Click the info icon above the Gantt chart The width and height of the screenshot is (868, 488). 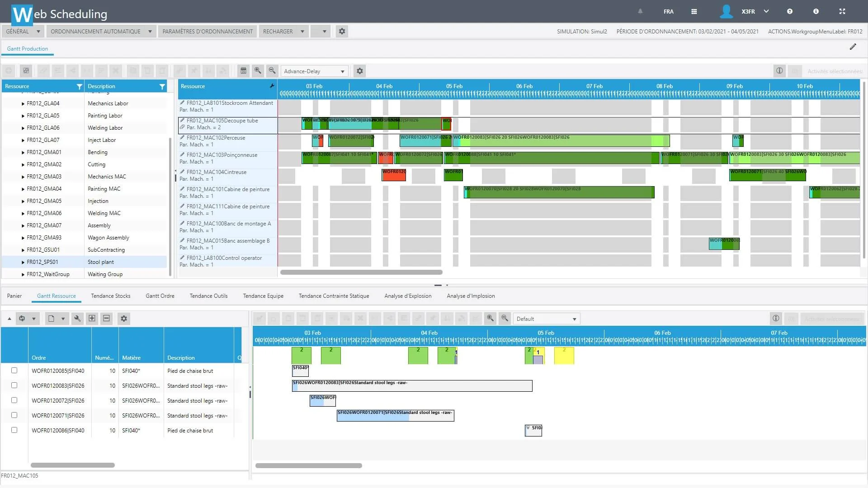coord(779,71)
